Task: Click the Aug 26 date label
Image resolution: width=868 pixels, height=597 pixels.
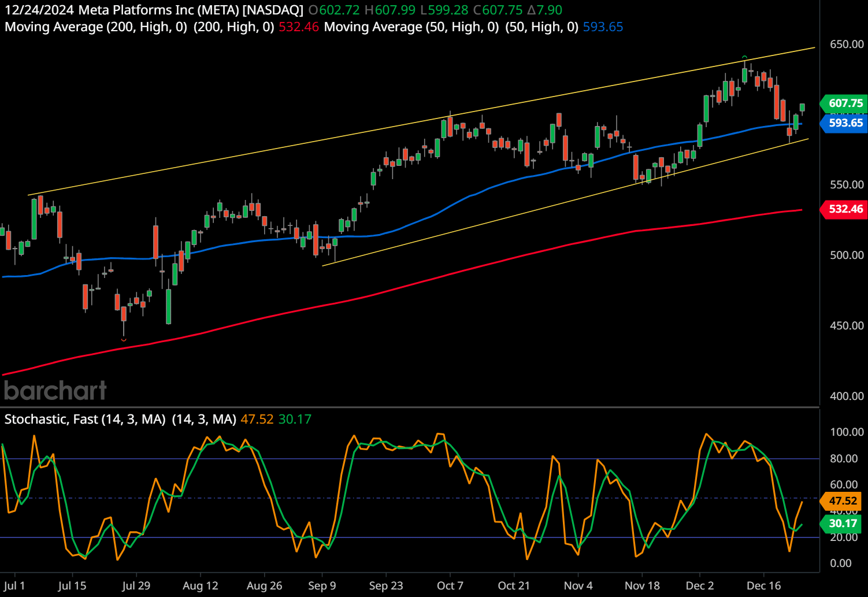Action: pos(265,586)
